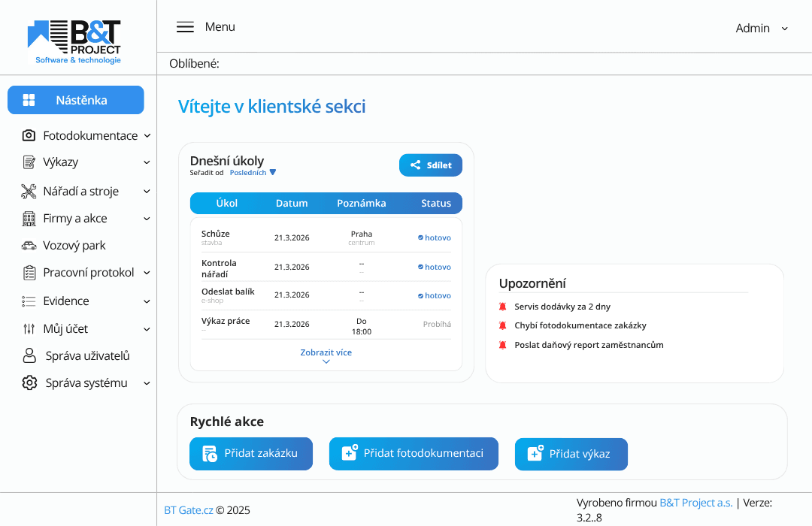Click Probíhá status on Výkaz práce

437,325
